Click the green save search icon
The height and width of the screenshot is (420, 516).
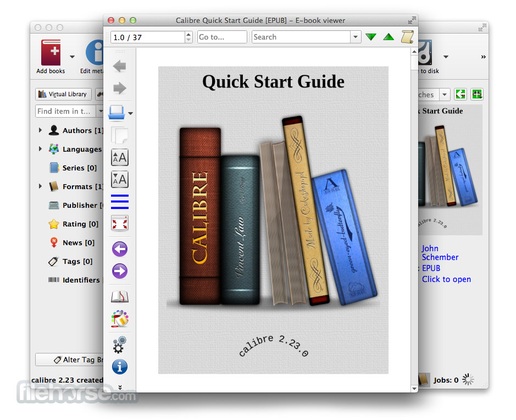pyautogui.click(x=477, y=95)
